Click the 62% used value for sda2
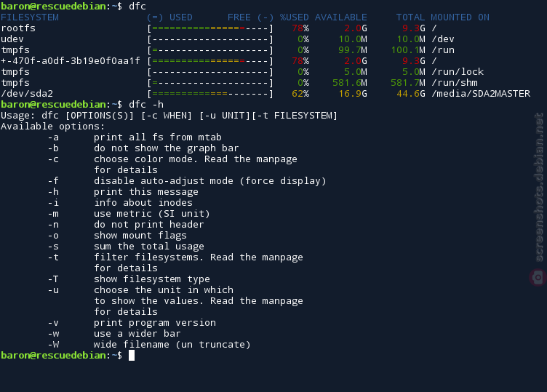 pyautogui.click(x=300, y=94)
